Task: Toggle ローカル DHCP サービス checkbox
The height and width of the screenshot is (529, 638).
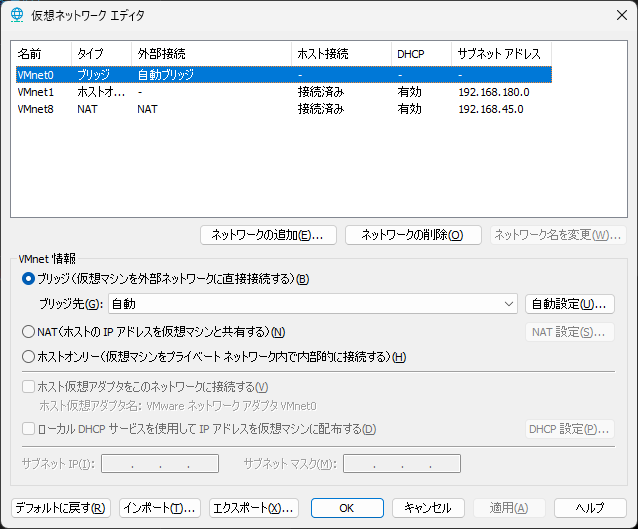Action: pyautogui.click(x=28, y=429)
